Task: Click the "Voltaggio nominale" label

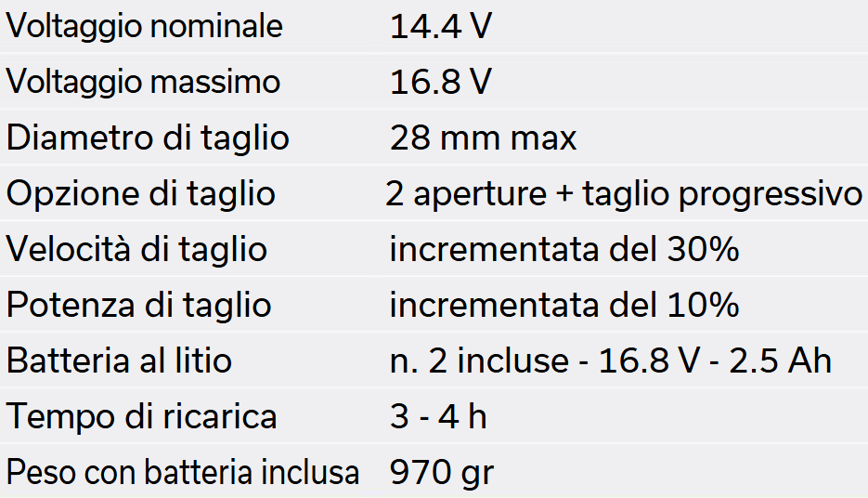Action: point(144,26)
